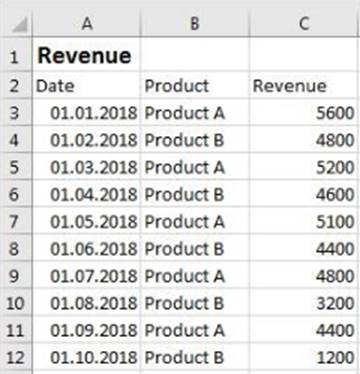Click the cell with date 01.05.2018
The height and width of the screenshot is (374, 360).
click(x=87, y=222)
